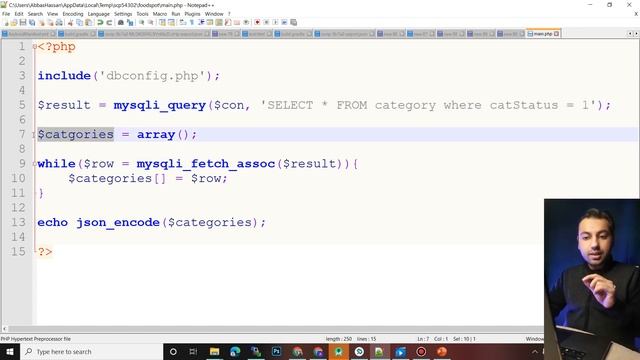Select the main.php tab

click(x=542, y=34)
